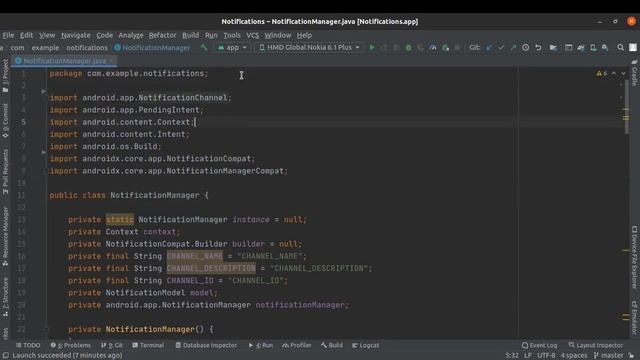Open the Navigate menu
Screen dimensions: 640x360
[76, 35]
